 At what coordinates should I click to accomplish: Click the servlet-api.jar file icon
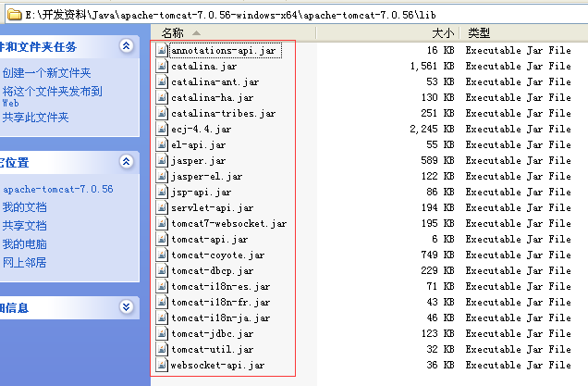[x=162, y=208]
